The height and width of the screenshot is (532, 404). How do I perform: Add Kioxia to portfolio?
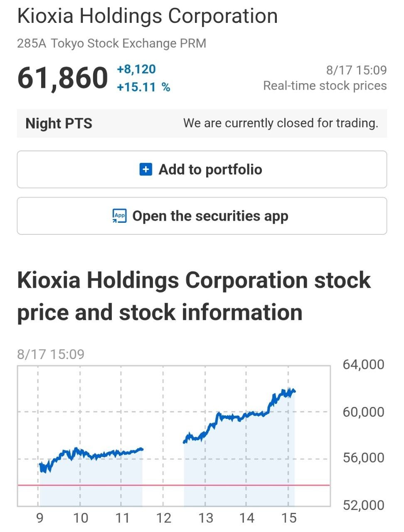click(202, 170)
